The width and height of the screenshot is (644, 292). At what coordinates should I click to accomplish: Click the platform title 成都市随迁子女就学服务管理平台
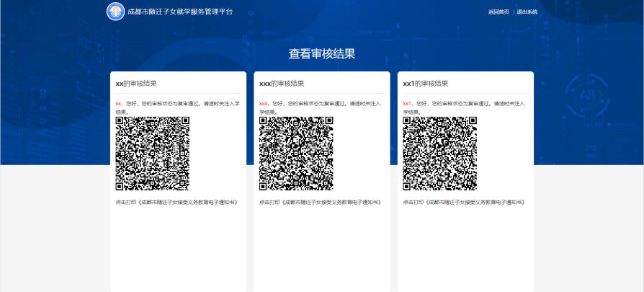click(x=180, y=12)
